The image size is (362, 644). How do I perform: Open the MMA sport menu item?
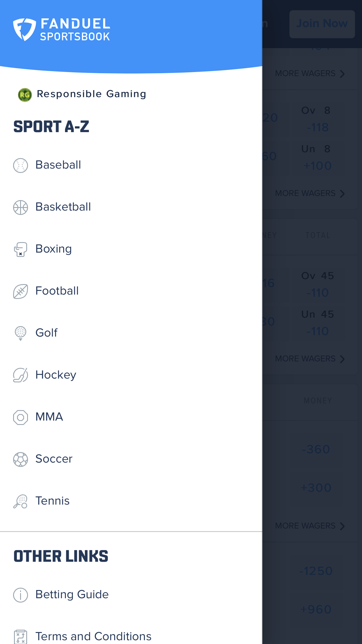pos(49,417)
